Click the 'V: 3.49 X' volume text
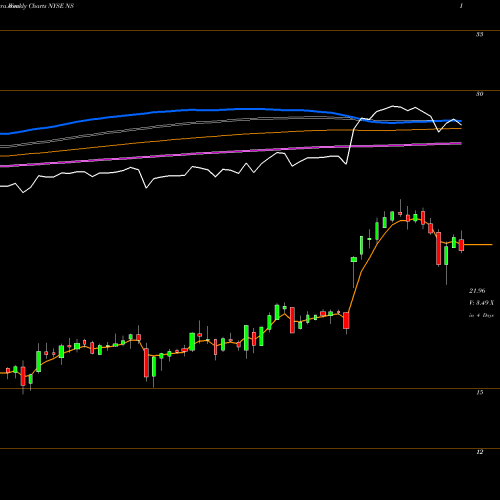Image resolution: width=500 pixels, height=500 pixels. [482, 303]
